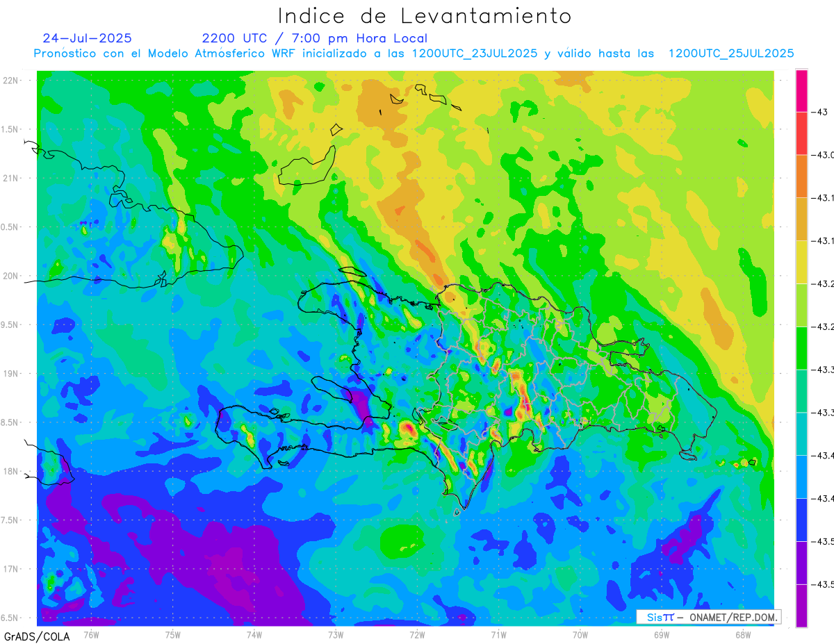Pick the sky blue swatch on the color bar
834x644 pixels.
801,477
